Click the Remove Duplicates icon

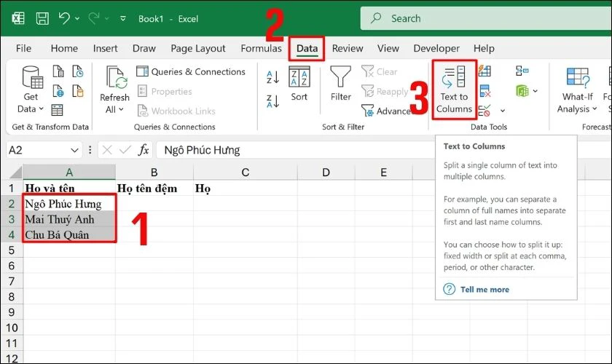coord(484,91)
